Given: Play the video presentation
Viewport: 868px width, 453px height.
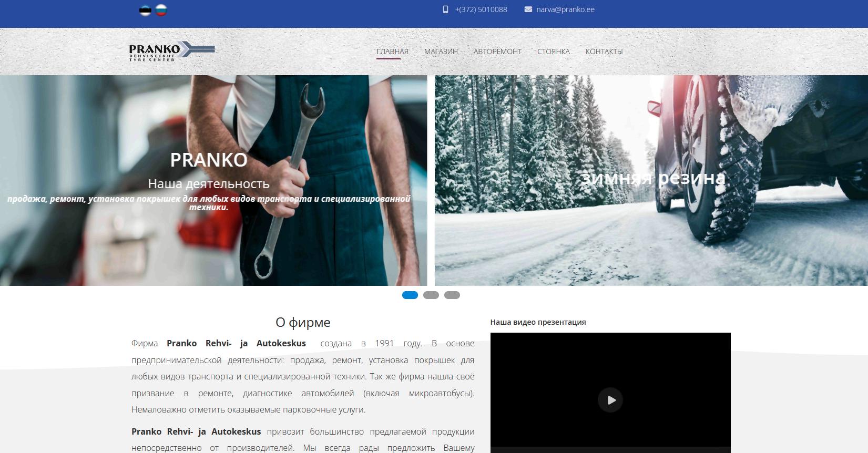Looking at the screenshot, I should 610,400.
